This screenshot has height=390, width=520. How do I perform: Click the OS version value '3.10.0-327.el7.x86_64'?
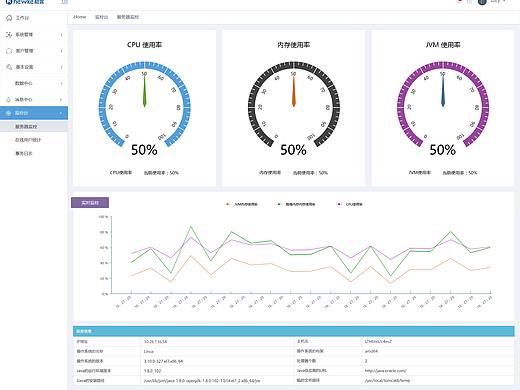(163, 361)
